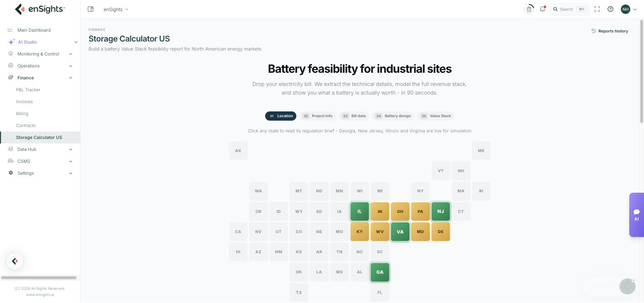Click the Kentucky (KY) state tile
Viewport: 644px width, 303px height.
click(x=359, y=232)
